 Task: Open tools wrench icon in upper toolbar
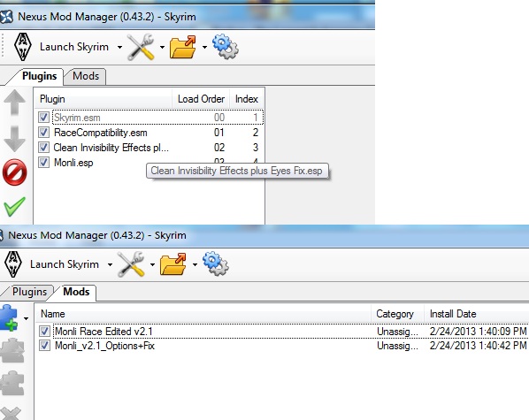coord(141,47)
